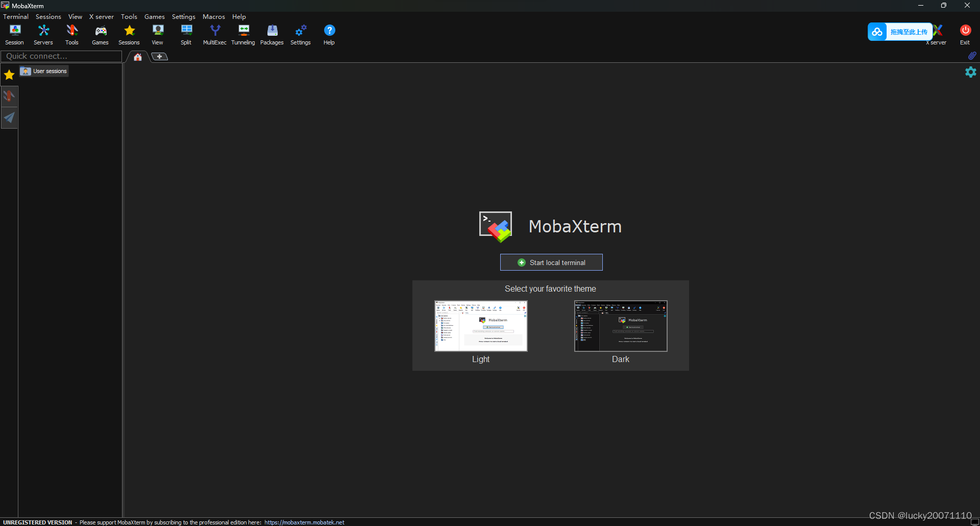The height and width of the screenshot is (526, 980).
Task: Open the X server menu
Action: tap(102, 17)
